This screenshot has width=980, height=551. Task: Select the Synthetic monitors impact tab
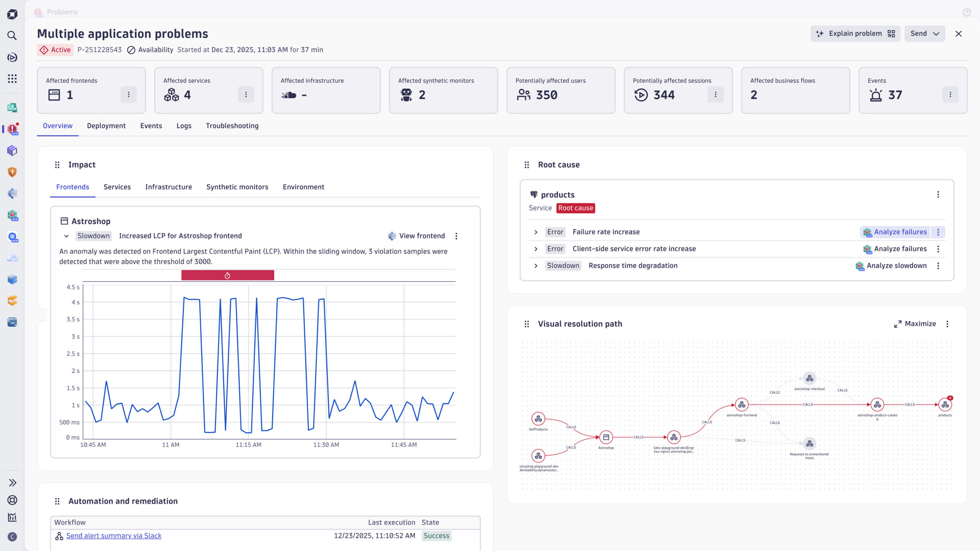(237, 187)
